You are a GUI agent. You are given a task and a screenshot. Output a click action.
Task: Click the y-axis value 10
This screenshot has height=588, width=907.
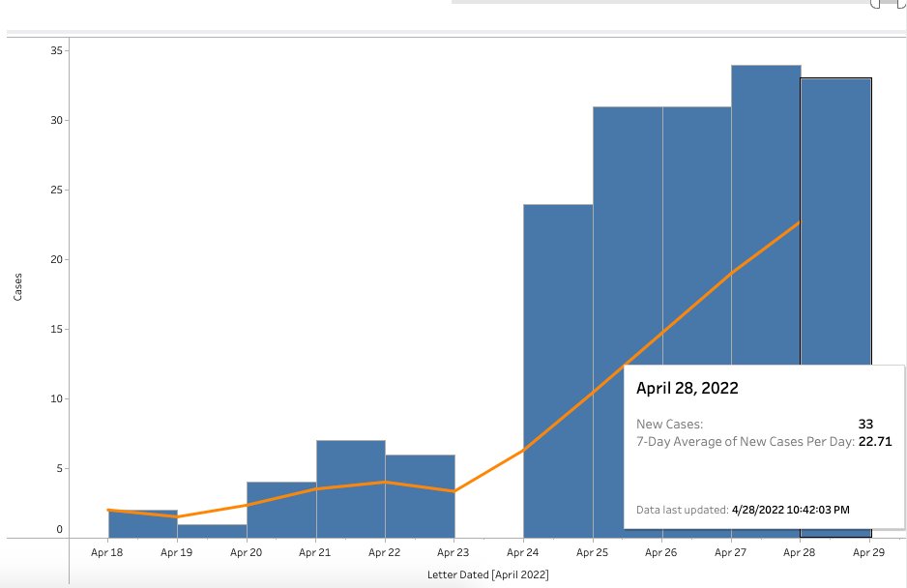(x=56, y=398)
